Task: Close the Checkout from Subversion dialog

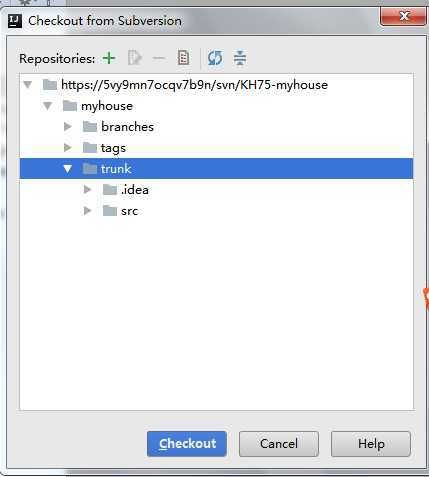Action: (404, 16)
